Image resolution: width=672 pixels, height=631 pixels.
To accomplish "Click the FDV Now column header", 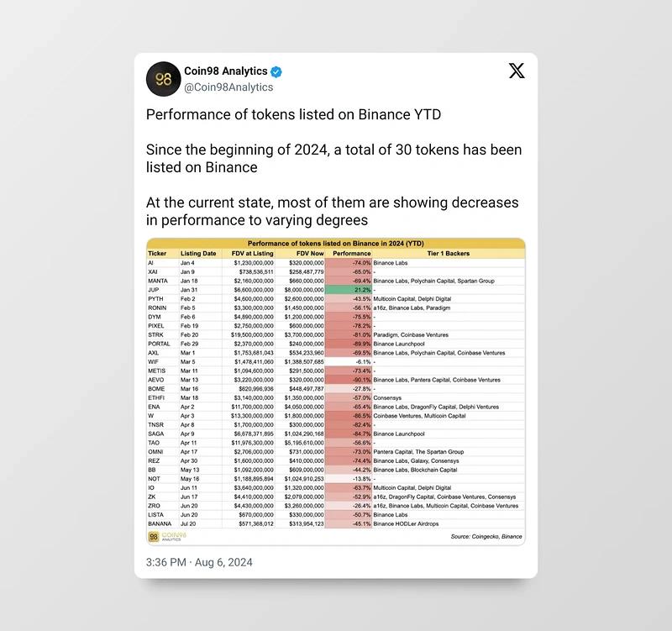I will tap(310, 253).
